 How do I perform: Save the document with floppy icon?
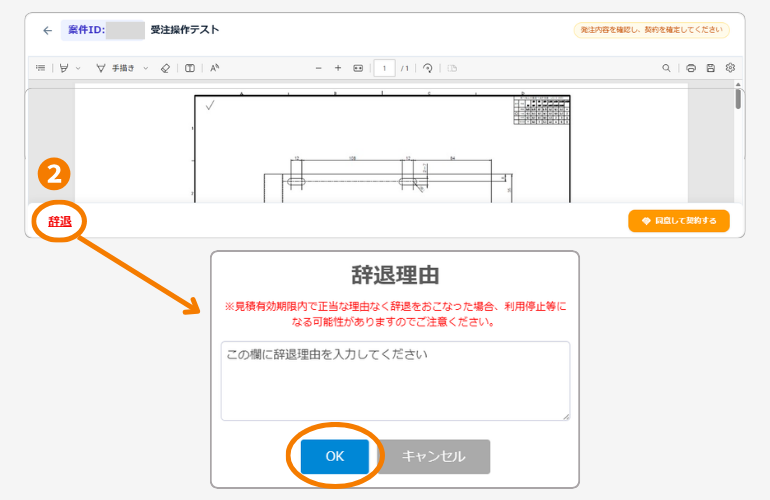click(x=711, y=68)
